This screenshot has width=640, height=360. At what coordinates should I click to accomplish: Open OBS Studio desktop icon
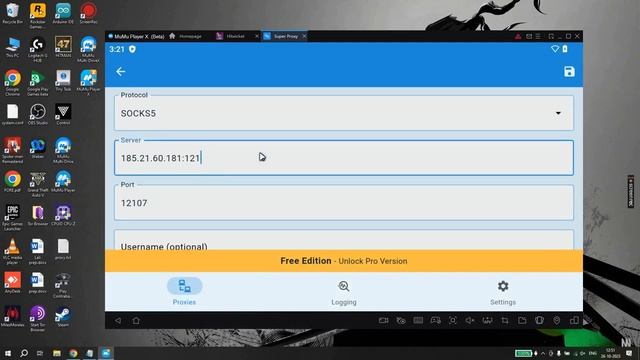click(x=38, y=114)
